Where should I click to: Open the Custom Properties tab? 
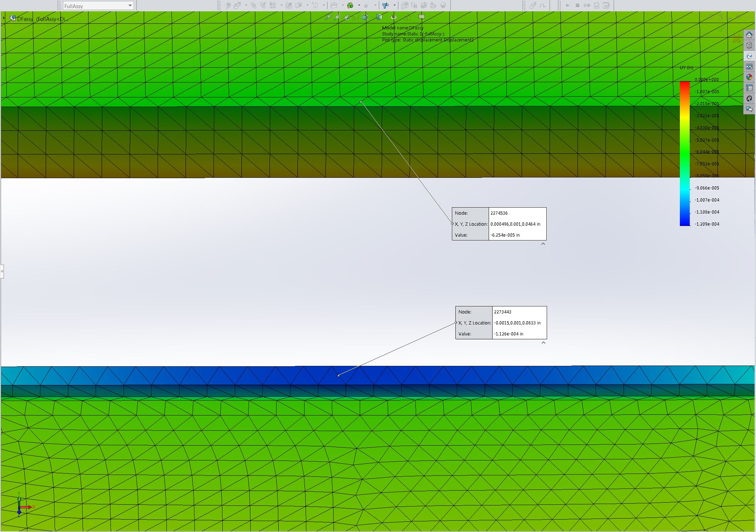tap(749, 88)
